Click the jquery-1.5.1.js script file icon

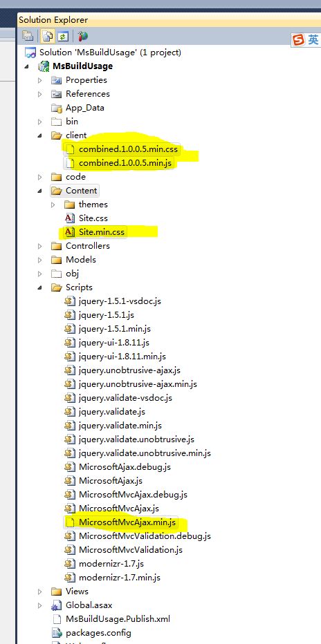(x=69, y=315)
